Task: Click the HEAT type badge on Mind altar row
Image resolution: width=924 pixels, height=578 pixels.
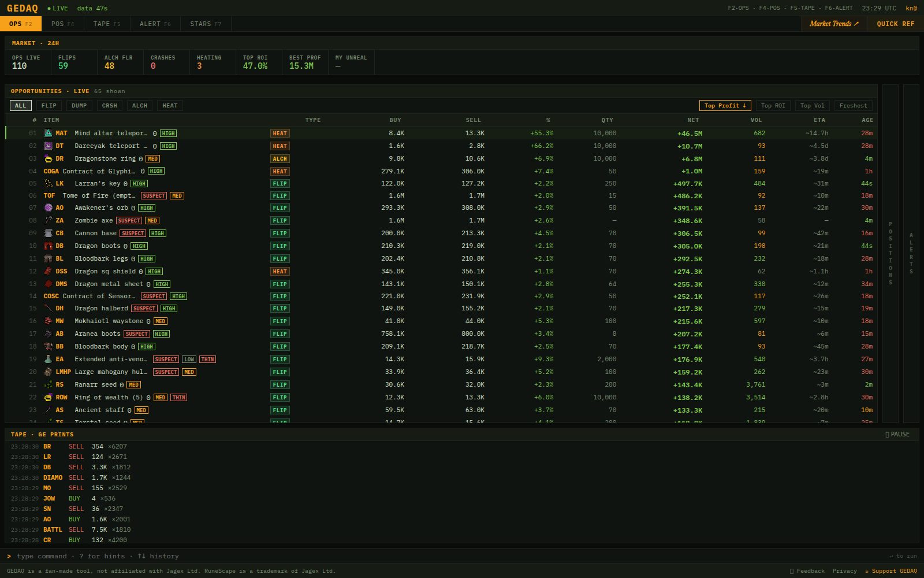Action: [x=280, y=133]
